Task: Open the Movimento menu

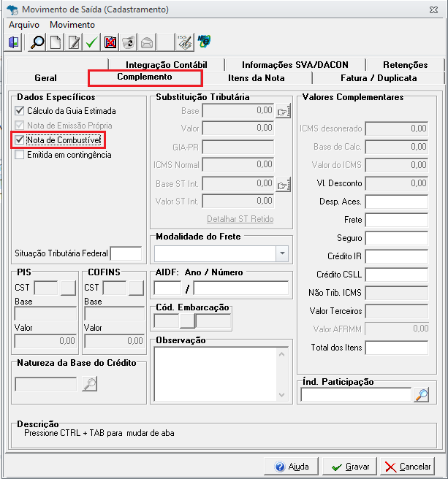Action: (x=72, y=25)
